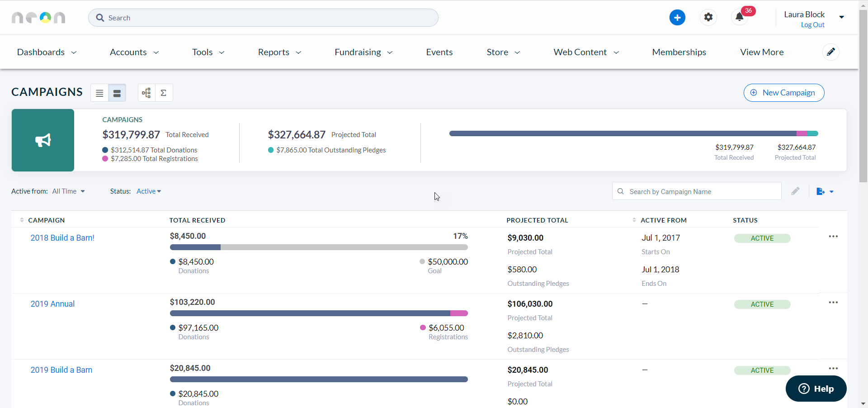Open the settings gear icon

coord(708,17)
